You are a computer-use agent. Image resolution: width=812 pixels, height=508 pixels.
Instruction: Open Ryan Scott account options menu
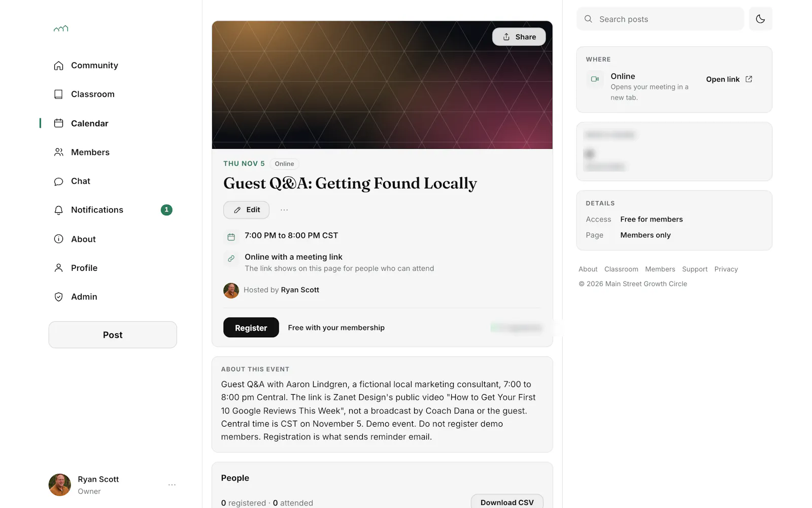point(172,485)
